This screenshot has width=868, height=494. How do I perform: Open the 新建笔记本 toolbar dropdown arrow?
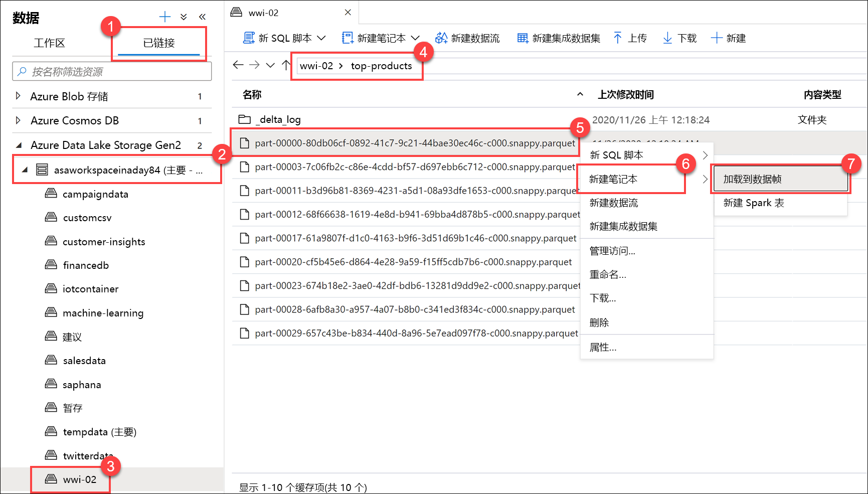click(415, 38)
